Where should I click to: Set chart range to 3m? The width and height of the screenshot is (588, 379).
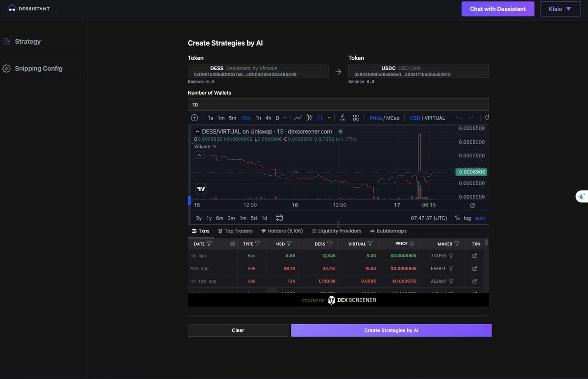click(231, 218)
